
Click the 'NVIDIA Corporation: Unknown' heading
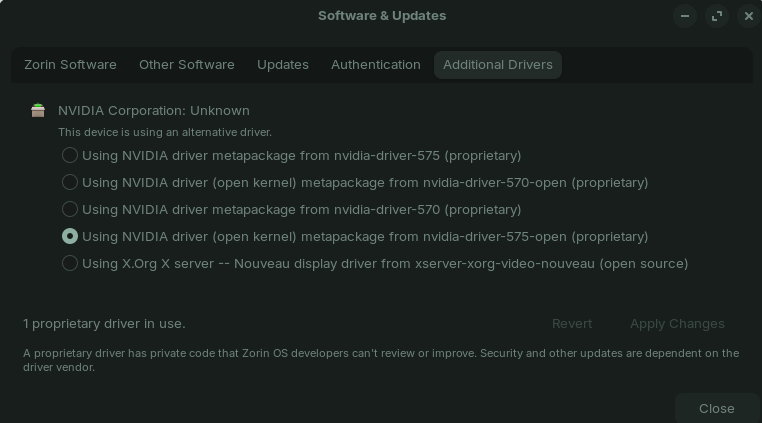(154, 111)
